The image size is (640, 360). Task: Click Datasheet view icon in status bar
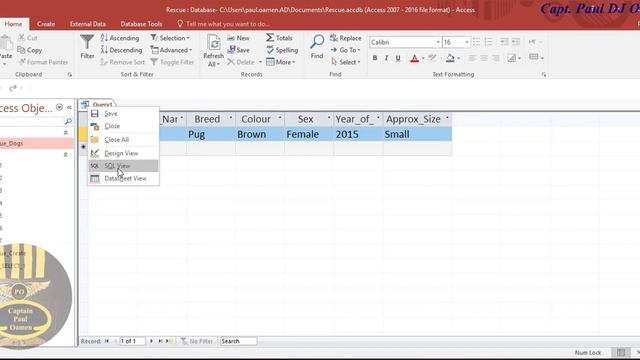pyautogui.click(x=621, y=353)
